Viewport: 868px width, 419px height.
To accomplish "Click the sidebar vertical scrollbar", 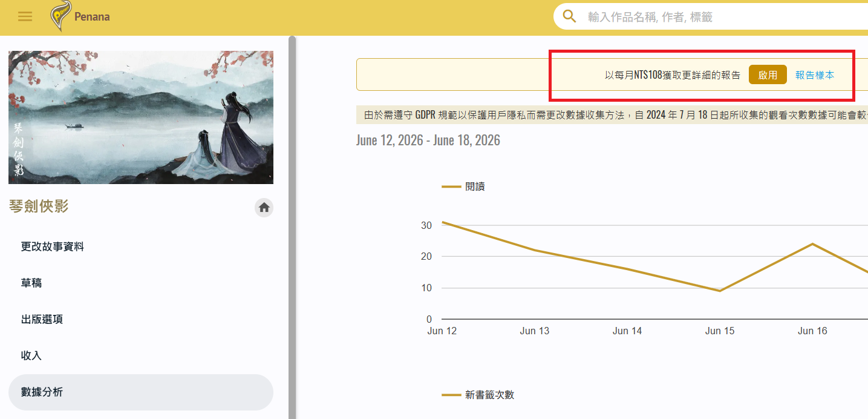I will tap(292, 227).
